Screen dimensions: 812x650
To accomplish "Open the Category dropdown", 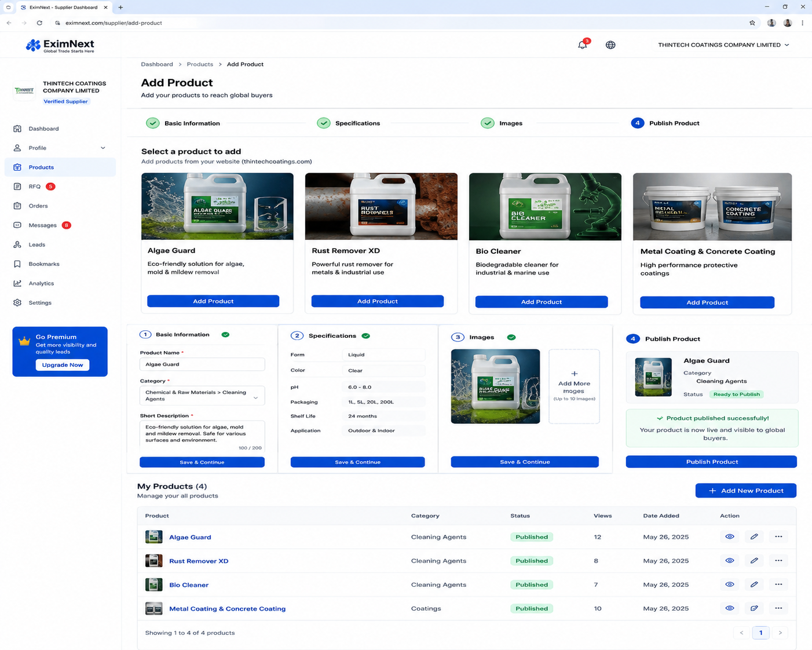I will (x=202, y=396).
